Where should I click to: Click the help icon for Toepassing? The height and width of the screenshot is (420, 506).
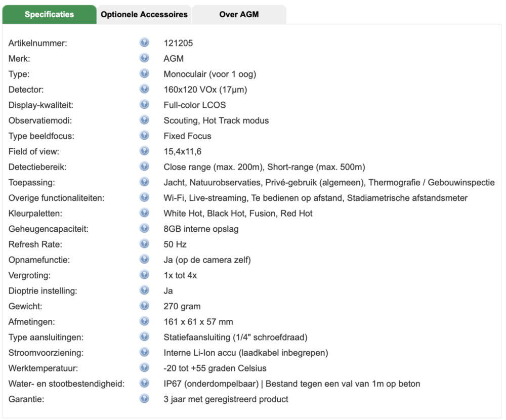pyautogui.click(x=144, y=182)
